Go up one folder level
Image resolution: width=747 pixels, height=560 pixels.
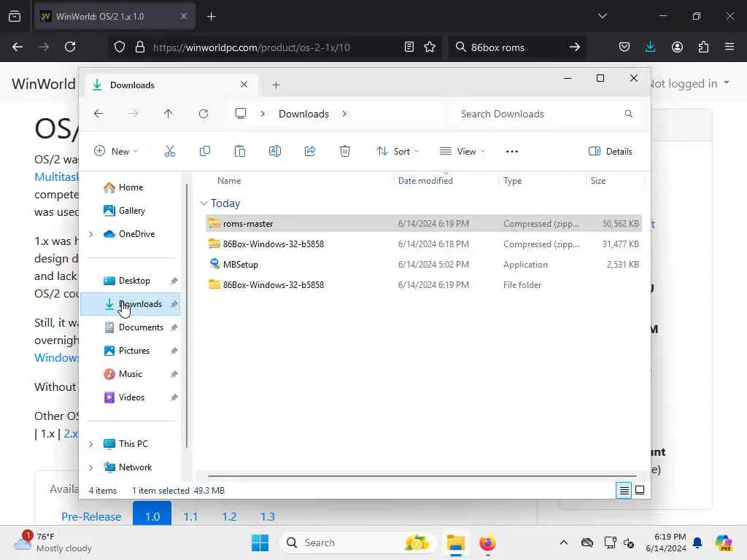169,114
